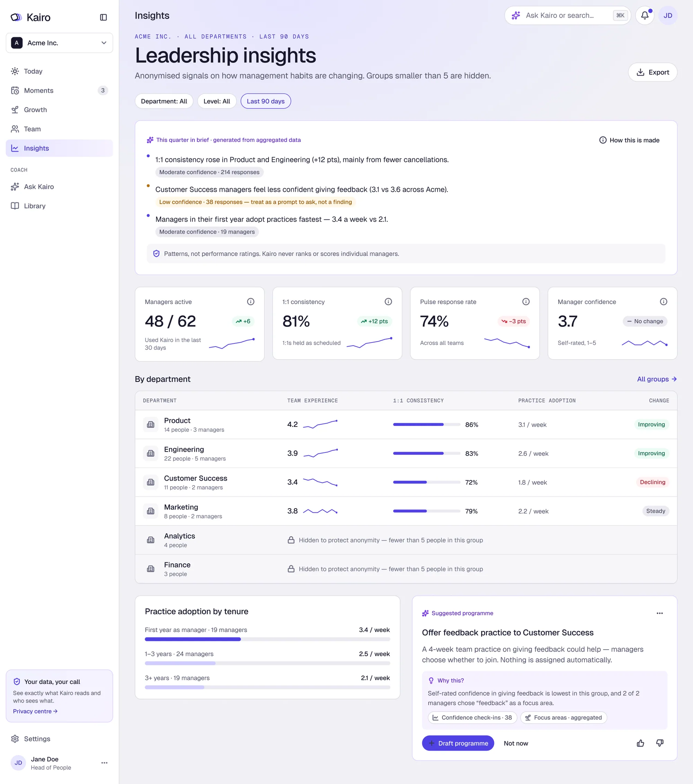Viewport: 693px width, 784px height.
Task: Show info for Managers active card
Action: (x=251, y=302)
